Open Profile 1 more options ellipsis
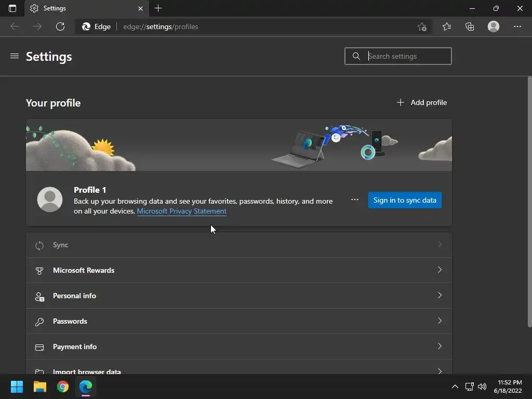Screen dimensions: 532x399 (354, 199)
